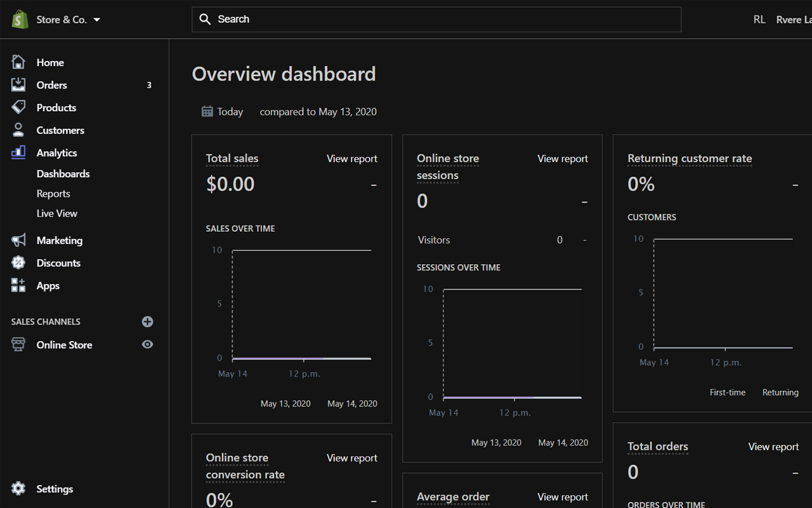This screenshot has height=508, width=812.
Task: Click the Marketing megaphone icon
Action: click(19, 240)
